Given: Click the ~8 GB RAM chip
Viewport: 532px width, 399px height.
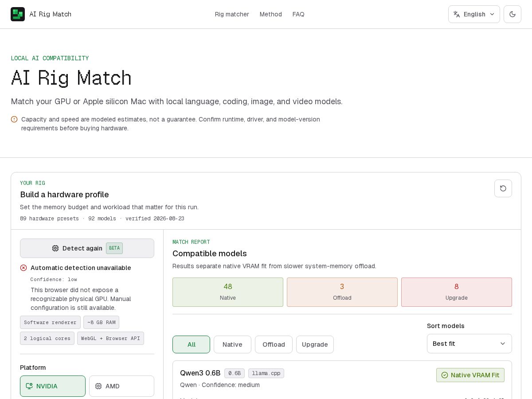Looking at the screenshot, I should click(102, 322).
